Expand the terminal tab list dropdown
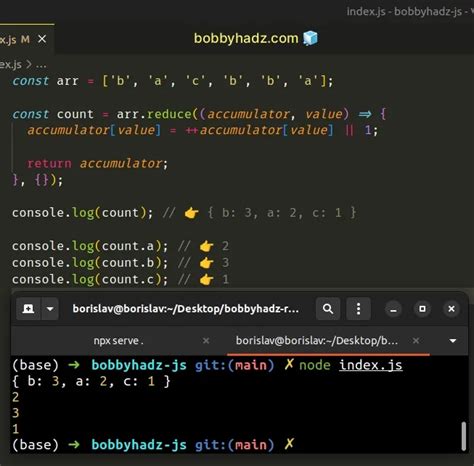474x466 pixels. pyautogui.click(x=453, y=341)
